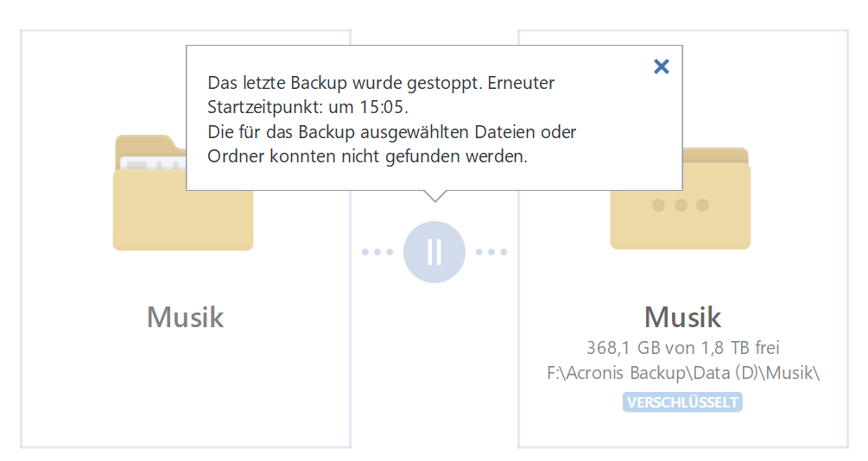
Task: Click the round pause backup icon
Action: 434,252
